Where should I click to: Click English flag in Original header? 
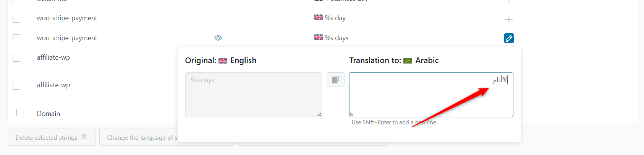pyautogui.click(x=223, y=60)
